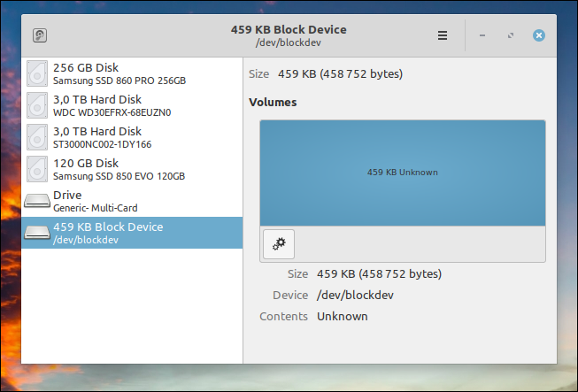Screen dimensions: 578x392
Task: Select the WDC WD30EFRX hard disk icon
Action: pyautogui.click(x=37, y=105)
